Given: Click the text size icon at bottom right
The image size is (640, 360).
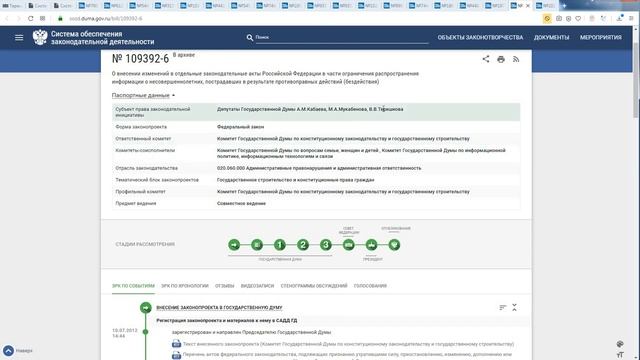Looking at the screenshot, I should pos(620,355).
